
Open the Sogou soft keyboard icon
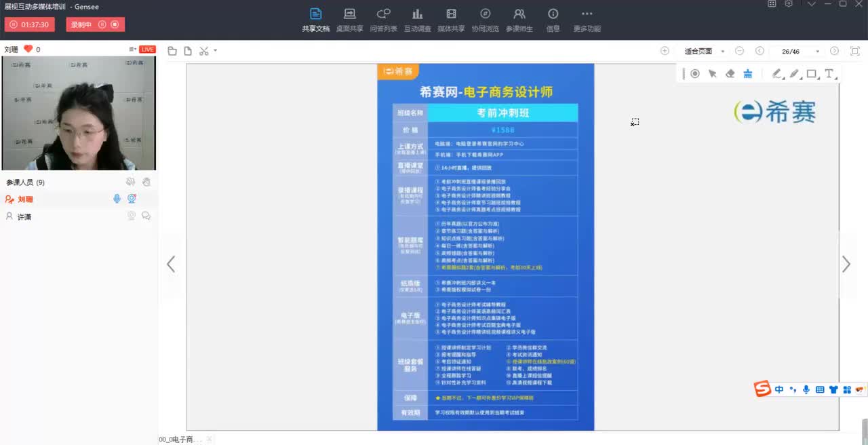(820, 389)
